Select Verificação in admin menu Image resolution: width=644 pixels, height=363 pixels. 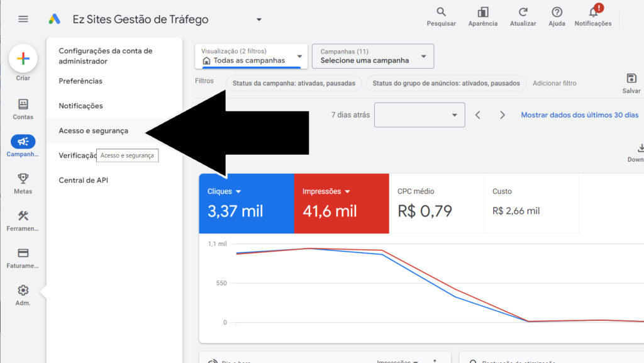(77, 155)
